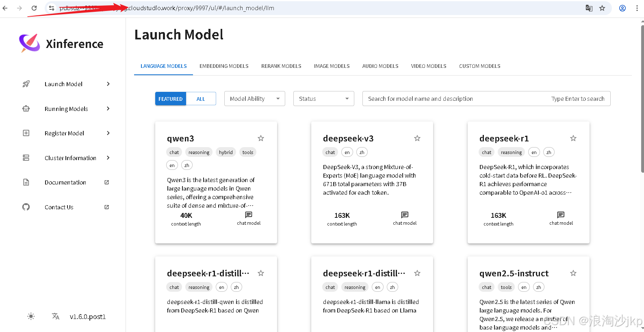Click the tools tag on qwen3 card
The width and height of the screenshot is (644, 332).
coord(248,152)
